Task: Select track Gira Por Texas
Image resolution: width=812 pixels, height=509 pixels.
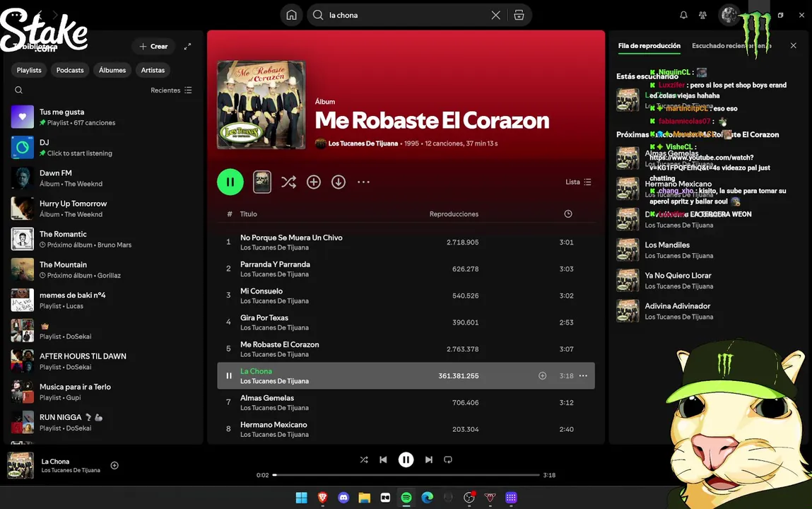Action: [x=406, y=322]
